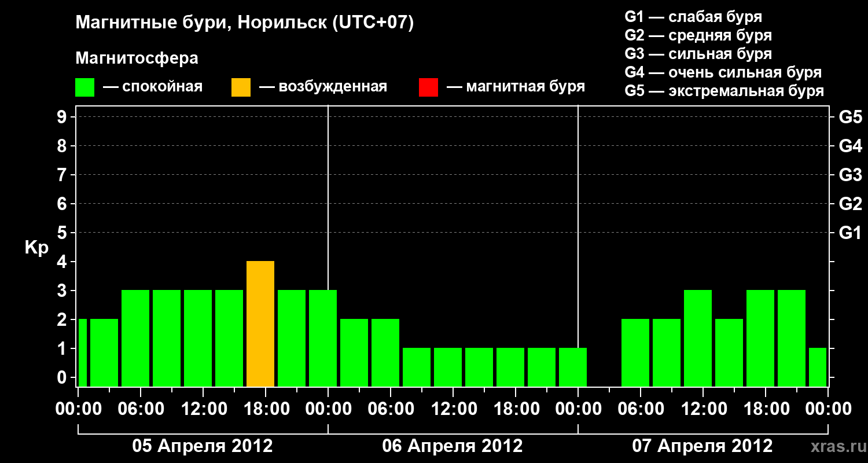Click the green 'спокойная' legend swatch

tap(85, 87)
